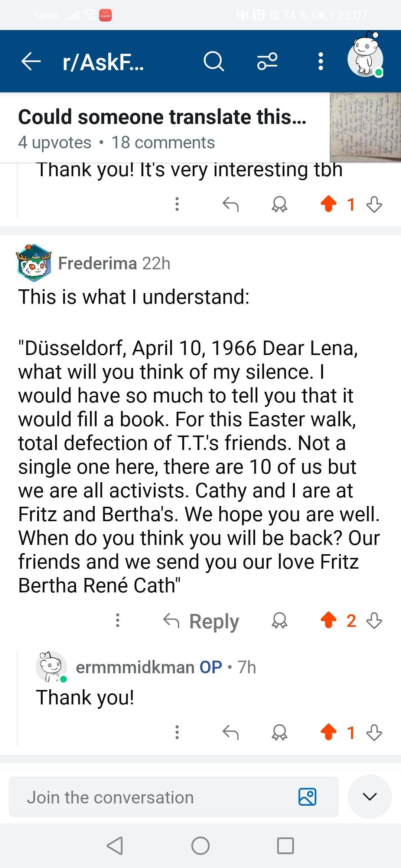
Task: Award the "It's very interesting tbh" comment
Action: pos(280,204)
